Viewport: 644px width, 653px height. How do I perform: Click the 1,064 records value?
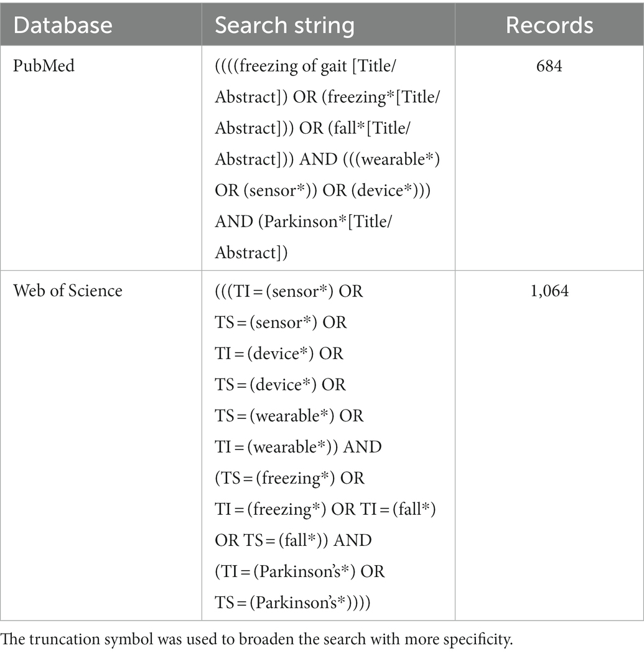[549, 291]
